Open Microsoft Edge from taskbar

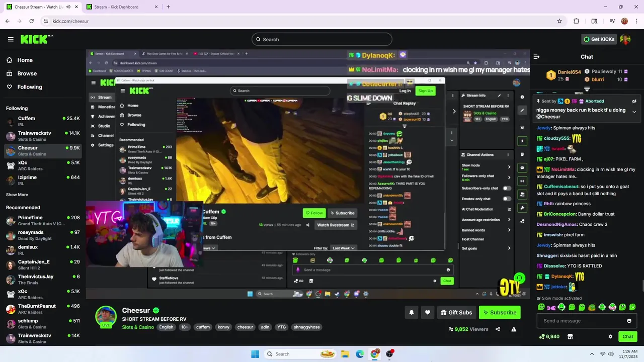tap(360, 354)
